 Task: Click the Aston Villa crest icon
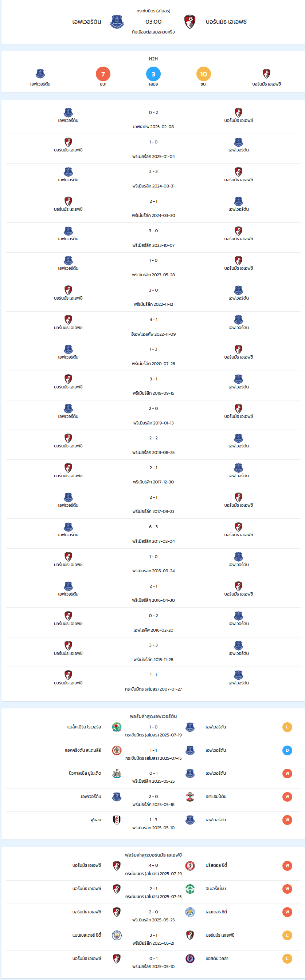click(x=189, y=959)
